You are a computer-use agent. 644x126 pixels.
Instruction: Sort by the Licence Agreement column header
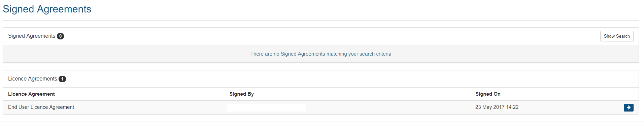tap(31, 94)
